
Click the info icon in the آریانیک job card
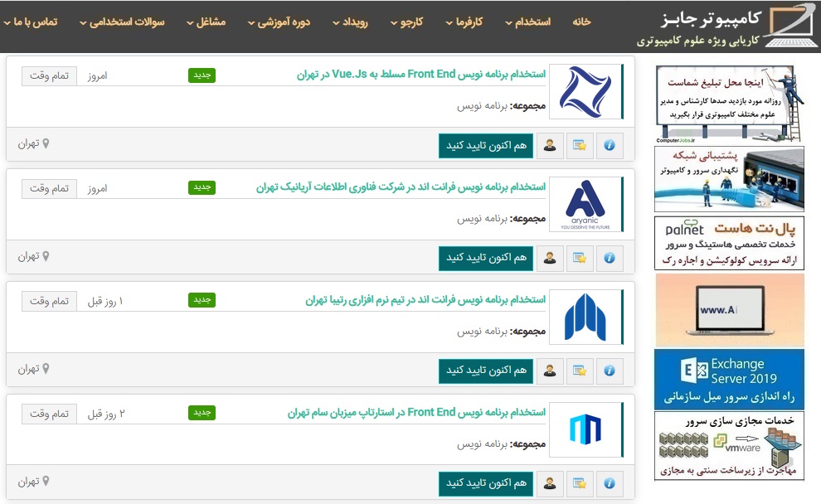pyautogui.click(x=610, y=258)
